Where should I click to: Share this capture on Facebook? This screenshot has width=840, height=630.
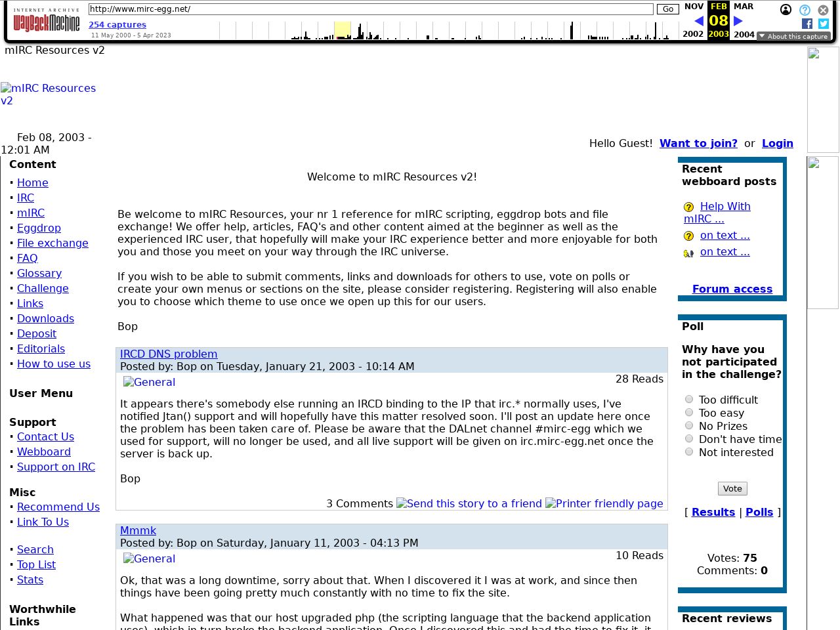pos(807,24)
